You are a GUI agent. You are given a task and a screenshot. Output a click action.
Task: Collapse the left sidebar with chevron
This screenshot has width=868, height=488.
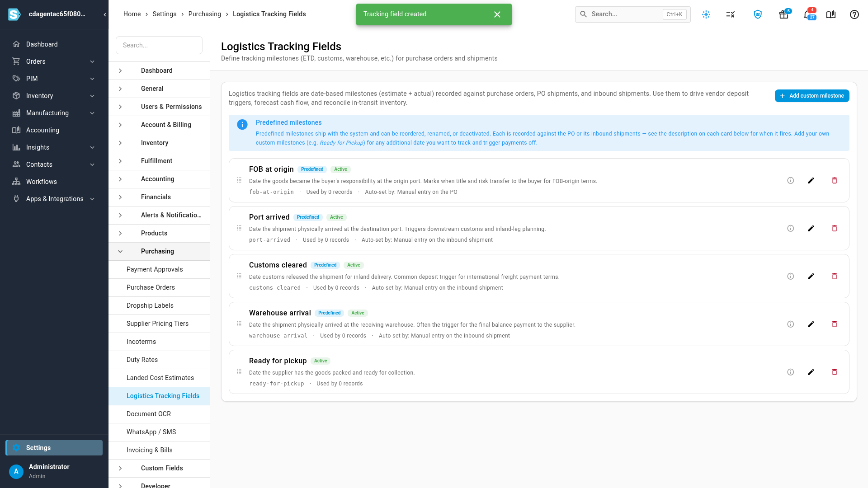105,14
